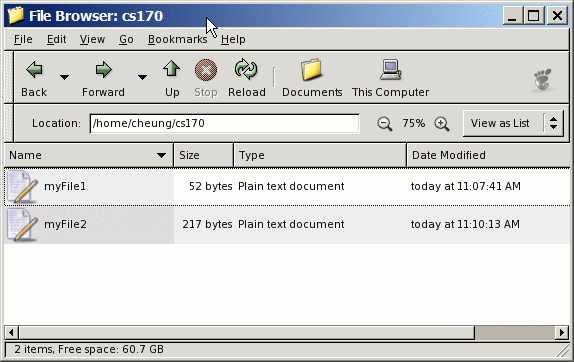
Task: Sort by the Date Modified column header
Action: tap(489, 155)
